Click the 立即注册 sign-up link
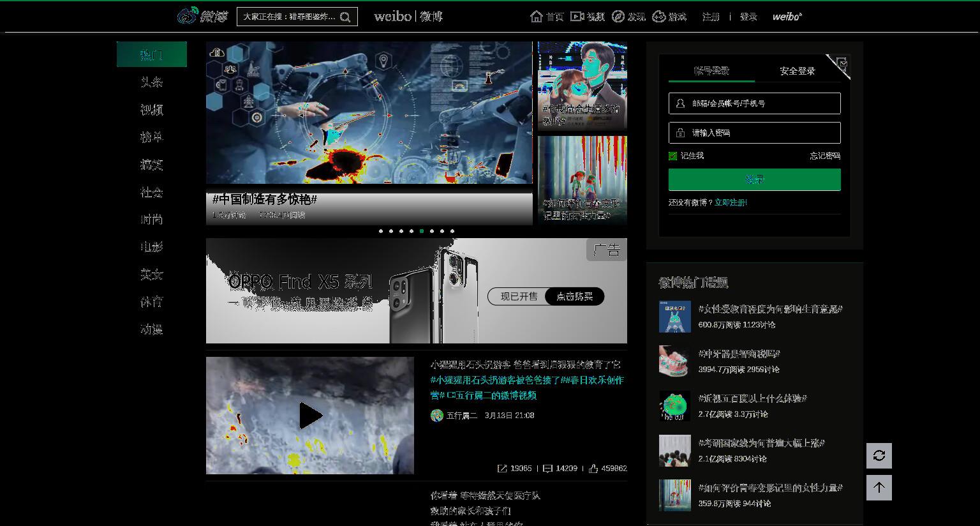Screen dimensions: 980x526 tap(731, 202)
